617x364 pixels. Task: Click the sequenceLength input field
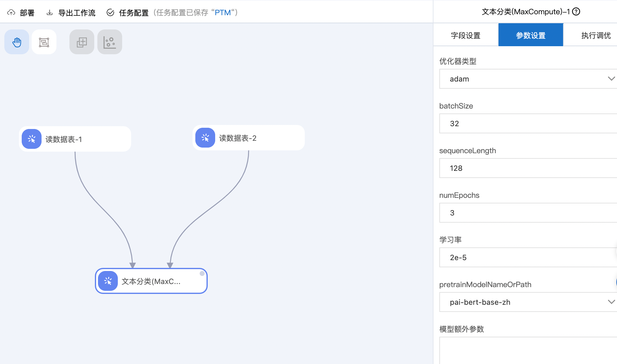[528, 168]
